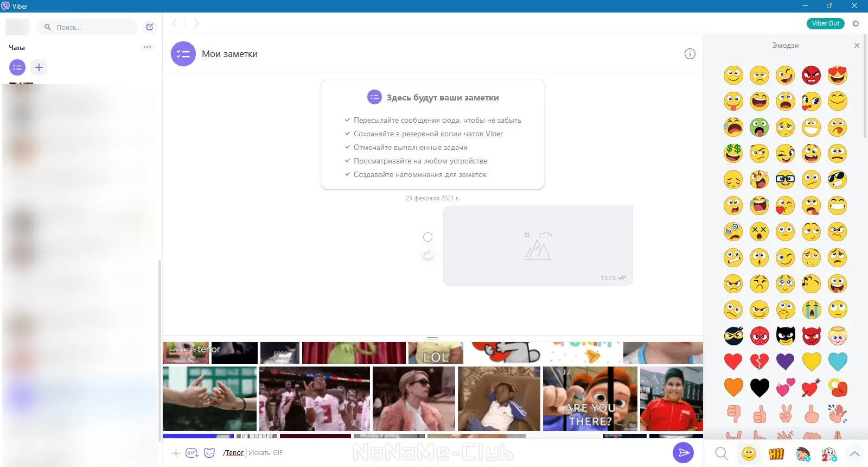The height and width of the screenshot is (467, 868).
Task: Insert the clapping hands emoji
Action: pyautogui.click(x=838, y=414)
